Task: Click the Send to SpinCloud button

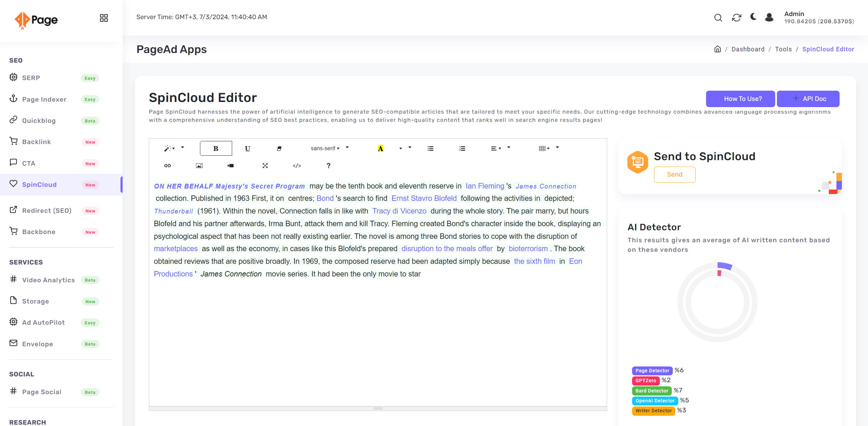Action: [675, 174]
